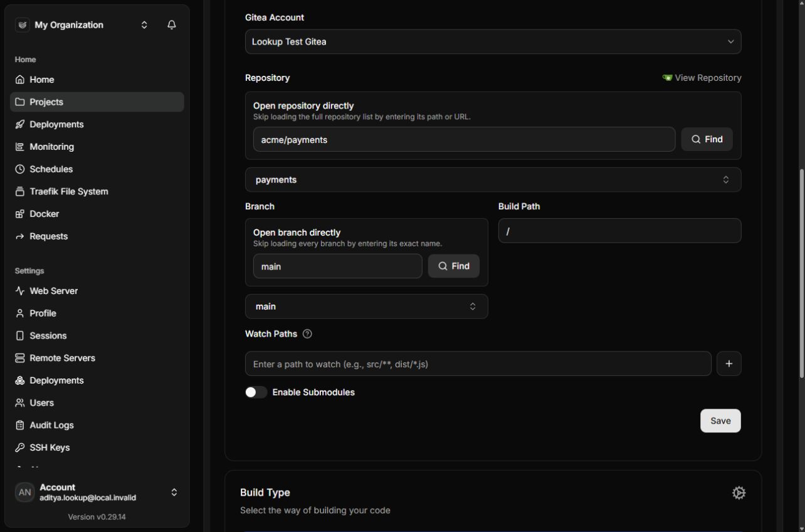Click the Build Type heading
The image size is (805, 532).
[265, 493]
